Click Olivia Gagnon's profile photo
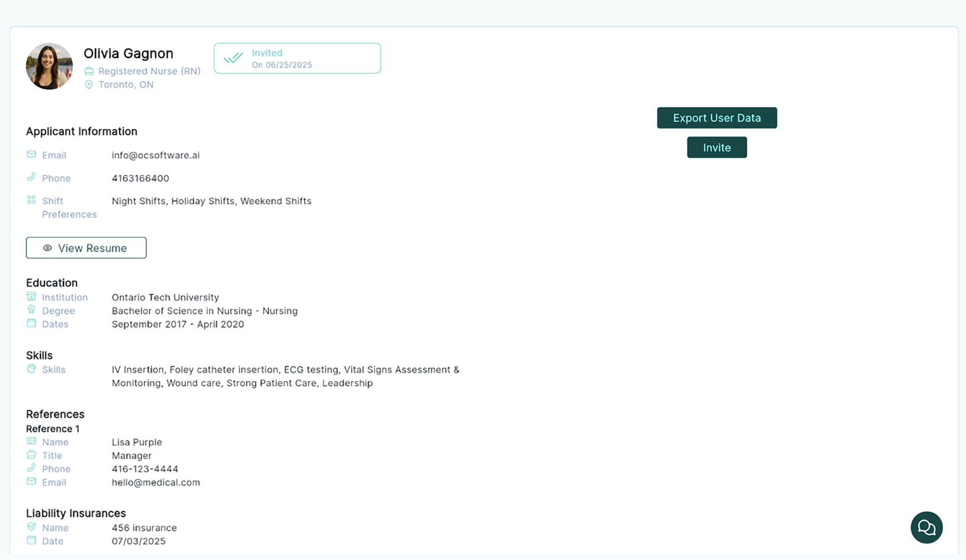The height and width of the screenshot is (560, 966). click(49, 66)
